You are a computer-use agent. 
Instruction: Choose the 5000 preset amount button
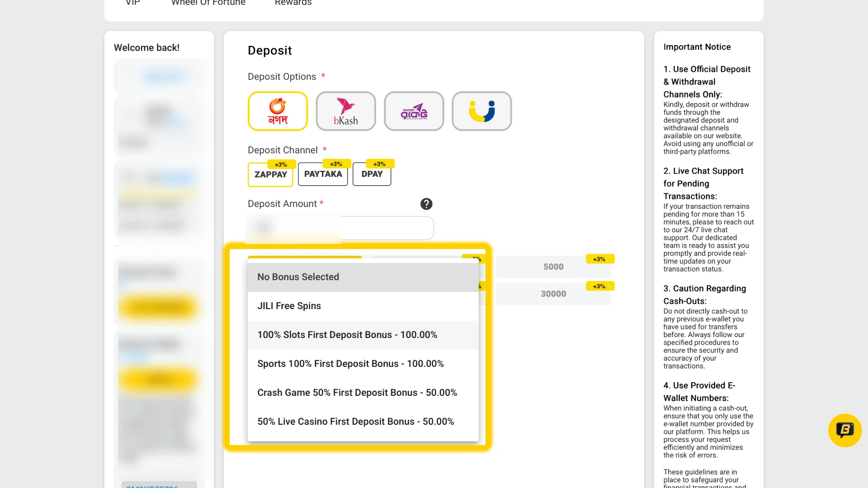(553, 267)
